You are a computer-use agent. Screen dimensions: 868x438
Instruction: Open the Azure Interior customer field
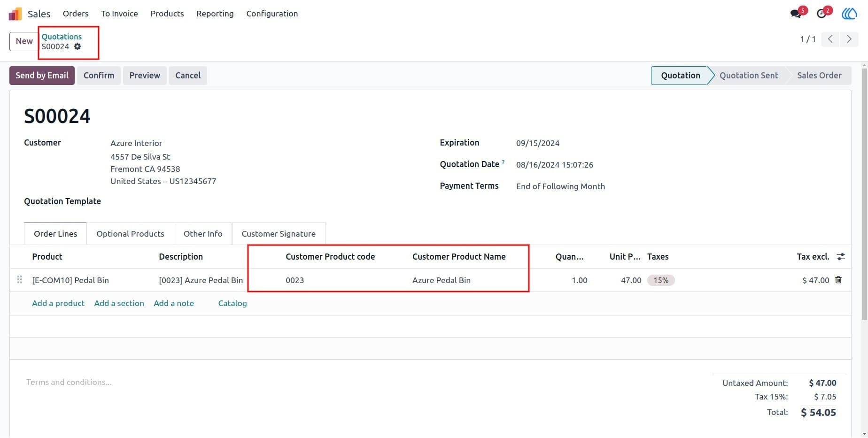point(136,143)
